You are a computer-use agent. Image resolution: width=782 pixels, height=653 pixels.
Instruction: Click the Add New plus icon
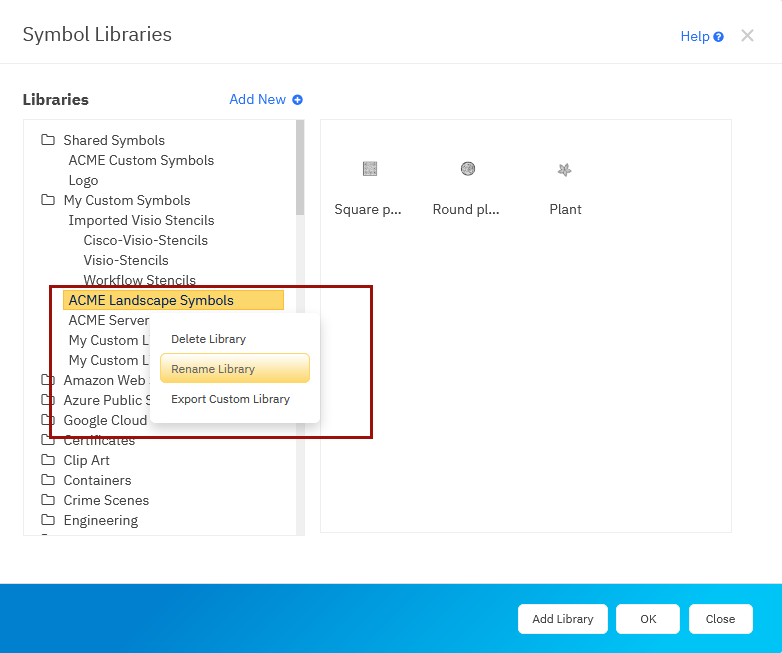click(297, 100)
